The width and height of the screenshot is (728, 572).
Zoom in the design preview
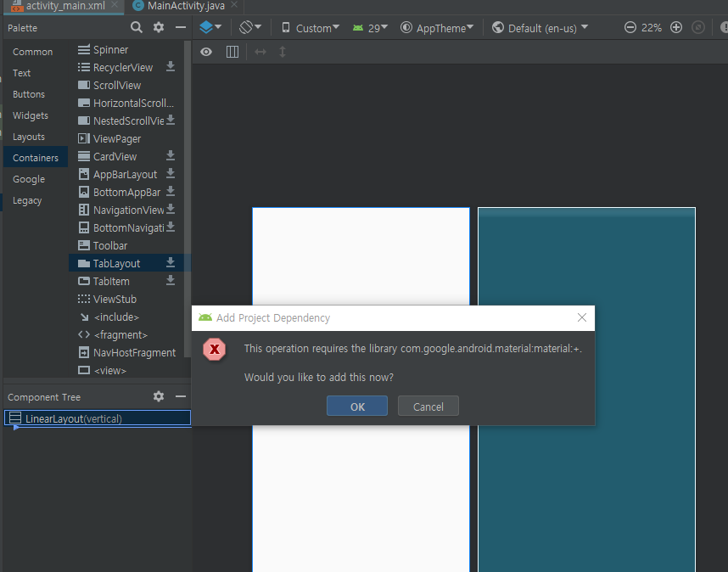click(676, 27)
